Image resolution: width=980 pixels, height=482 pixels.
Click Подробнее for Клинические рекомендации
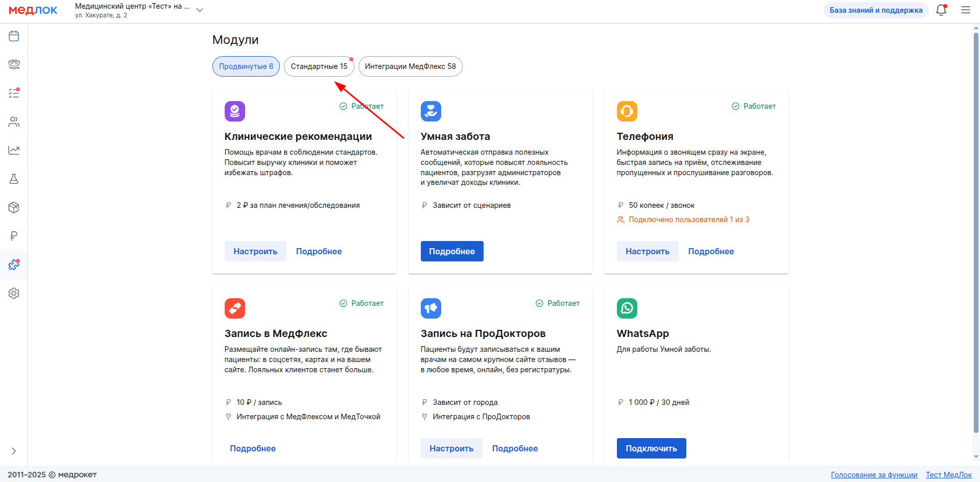319,251
